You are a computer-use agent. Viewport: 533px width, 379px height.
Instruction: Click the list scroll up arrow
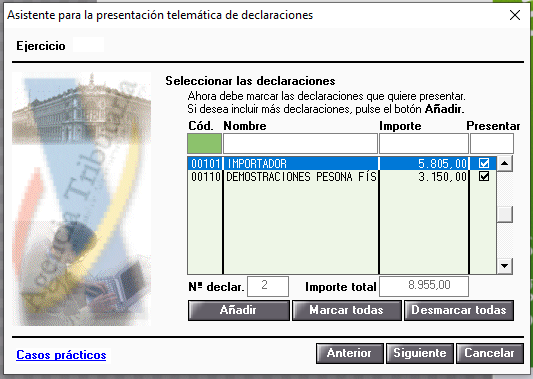tap(504, 164)
